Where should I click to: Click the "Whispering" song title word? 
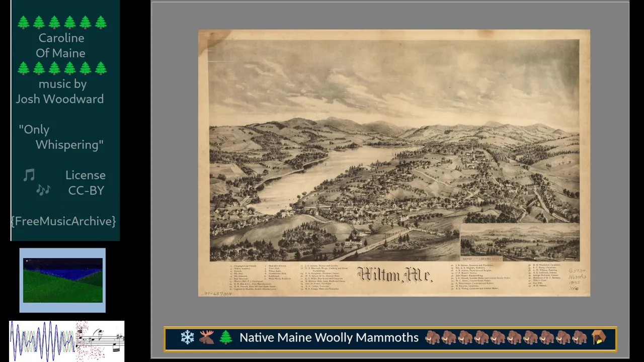pos(69,145)
